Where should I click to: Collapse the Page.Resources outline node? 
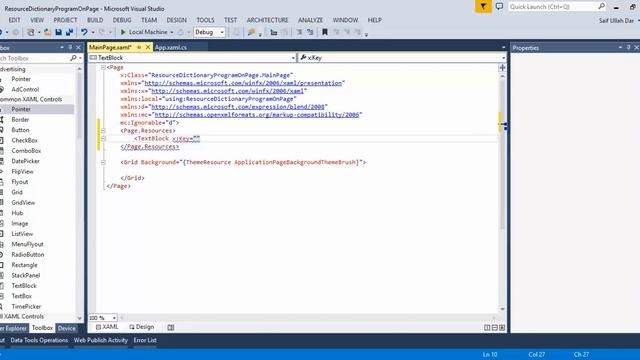click(103, 131)
